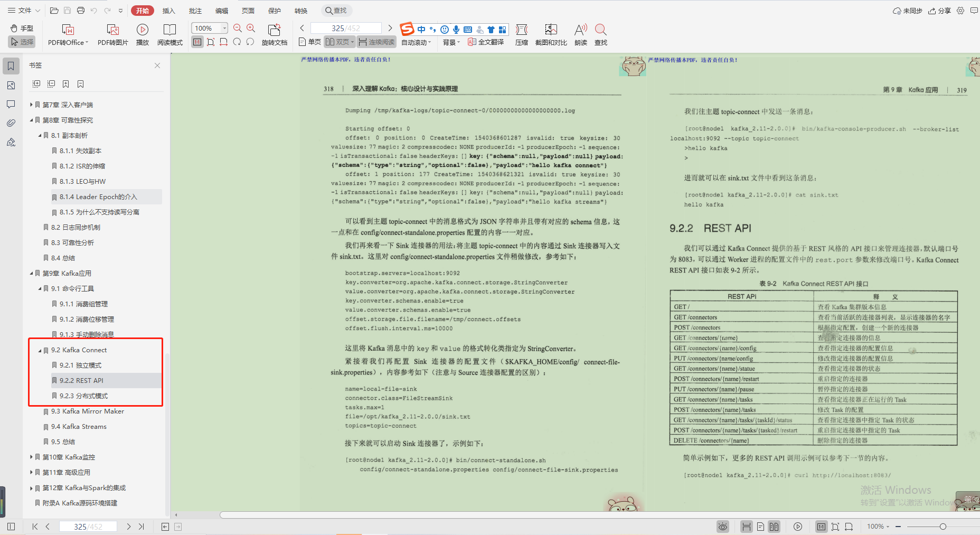Zoom in with the plus magnifier
980x535 pixels.
click(251, 29)
